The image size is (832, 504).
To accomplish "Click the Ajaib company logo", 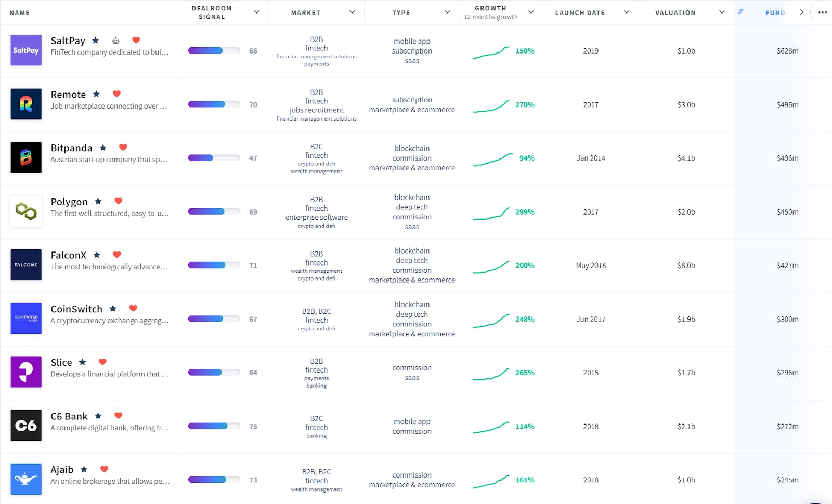I will tap(26, 479).
